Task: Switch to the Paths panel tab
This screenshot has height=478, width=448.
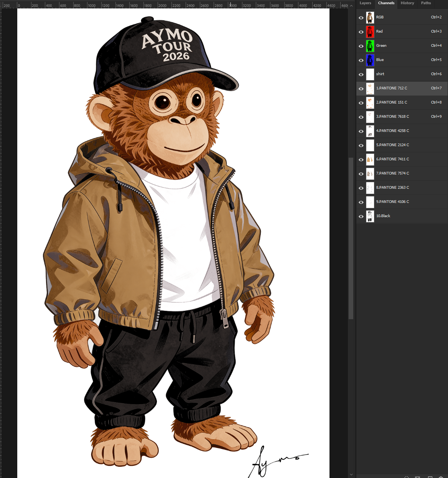Action: tap(426, 3)
